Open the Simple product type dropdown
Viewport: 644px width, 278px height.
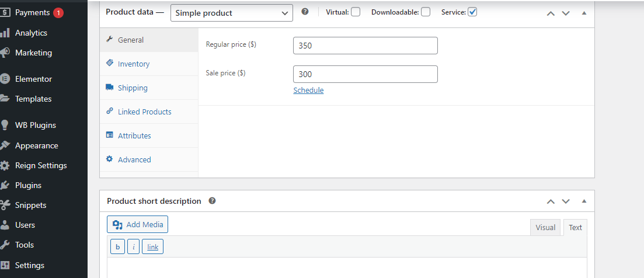tap(232, 13)
